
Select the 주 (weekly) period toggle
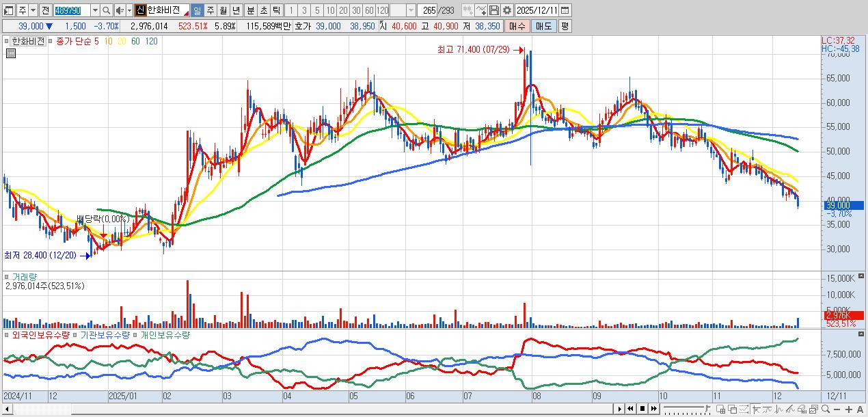pyautogui.click(x=211, y=10)
